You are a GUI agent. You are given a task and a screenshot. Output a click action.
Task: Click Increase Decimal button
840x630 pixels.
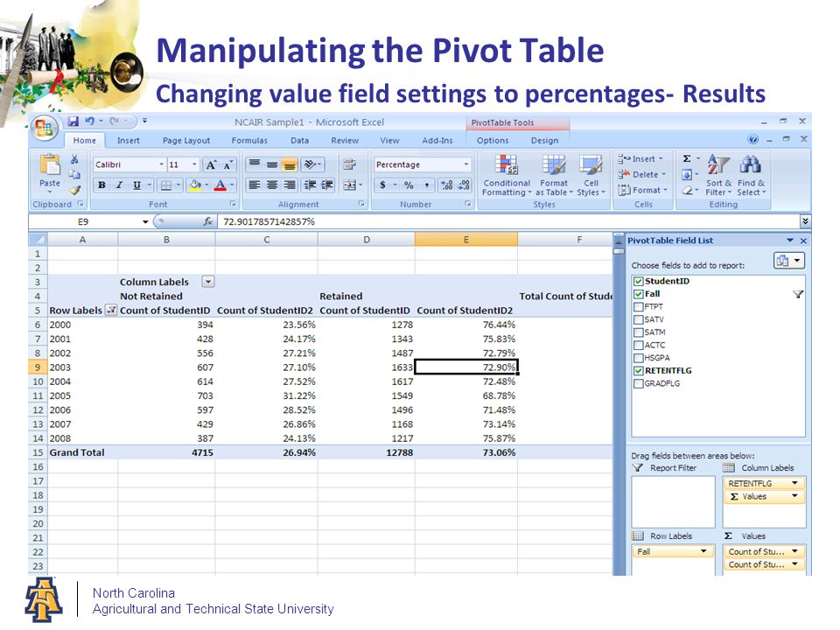[x=447, y=185]
